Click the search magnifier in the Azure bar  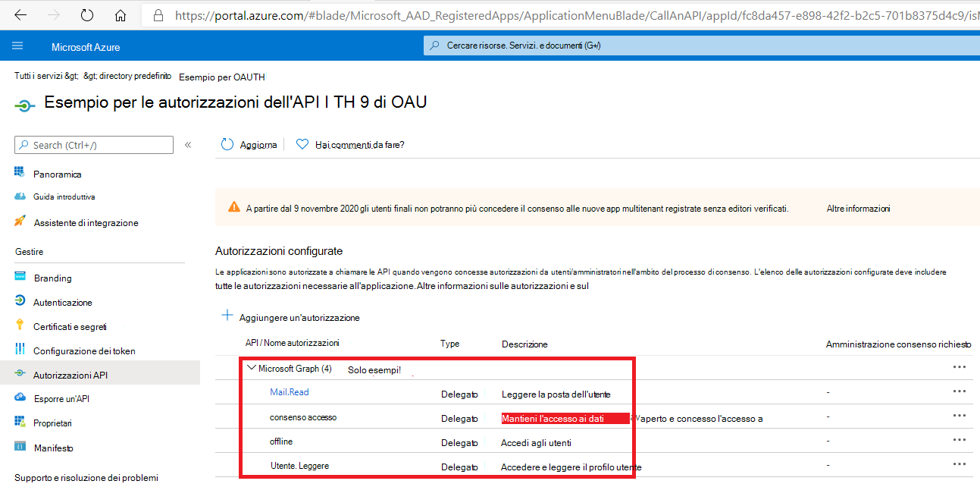[x=434, y=46]
